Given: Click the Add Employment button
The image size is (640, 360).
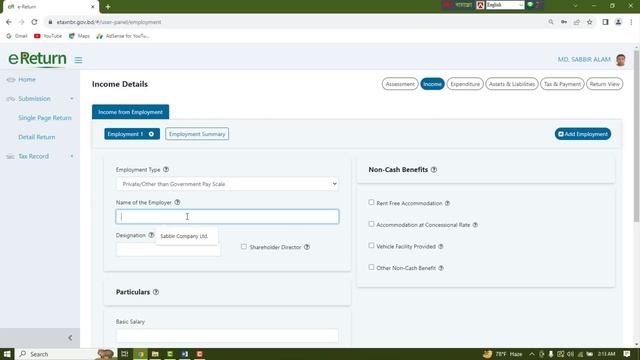Looking at the screenshot, I should click(x=582, y=134).
